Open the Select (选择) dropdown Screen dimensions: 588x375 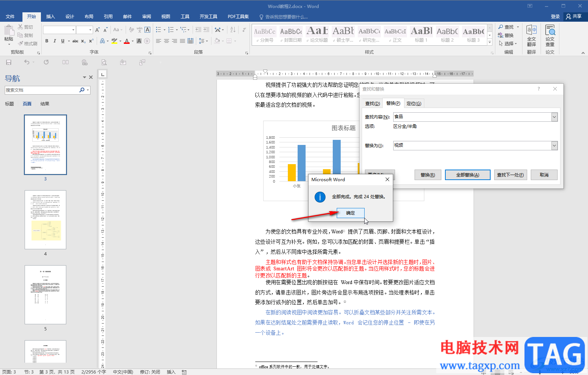click(x=508, y=43)
